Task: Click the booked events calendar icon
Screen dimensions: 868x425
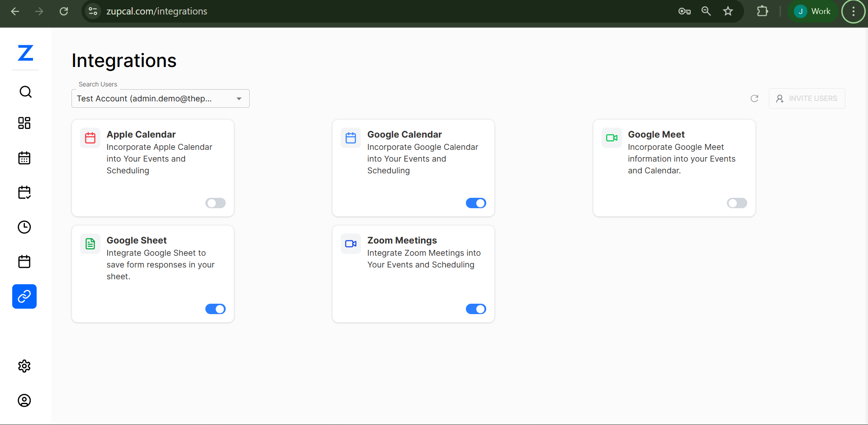Action: pos(24,192)
